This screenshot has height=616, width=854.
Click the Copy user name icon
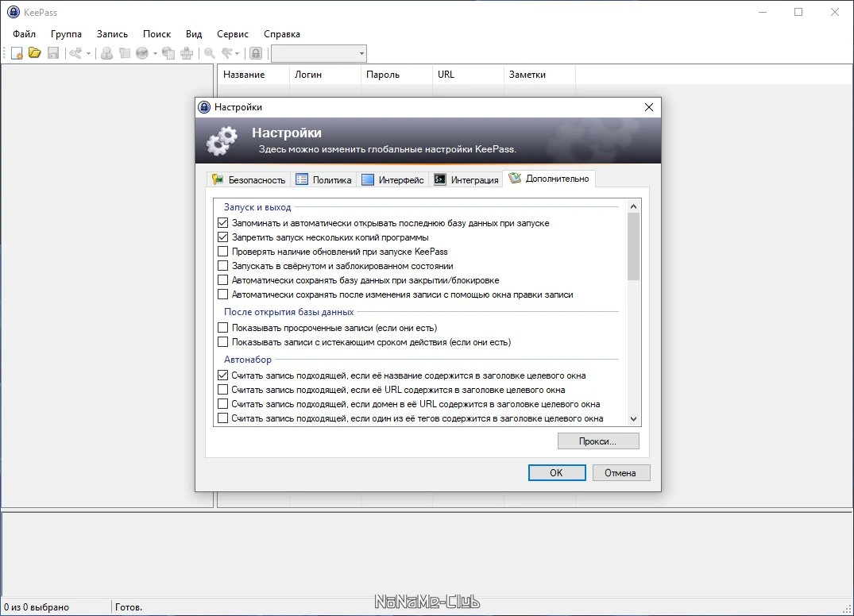click(106, 52)
